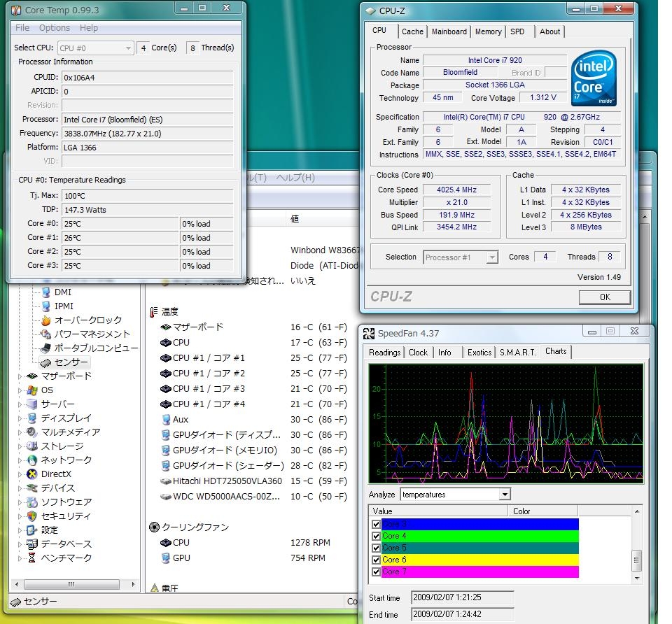
Task: Open the Options menu in Core Temp
Action: (x=54, y=28)
